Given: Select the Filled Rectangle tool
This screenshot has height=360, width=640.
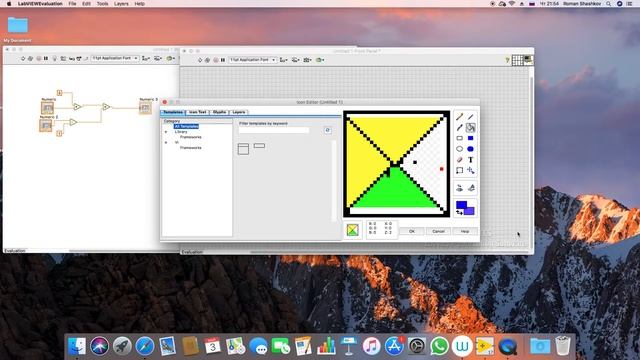Looking at the screenshot, I should (471, 138).
